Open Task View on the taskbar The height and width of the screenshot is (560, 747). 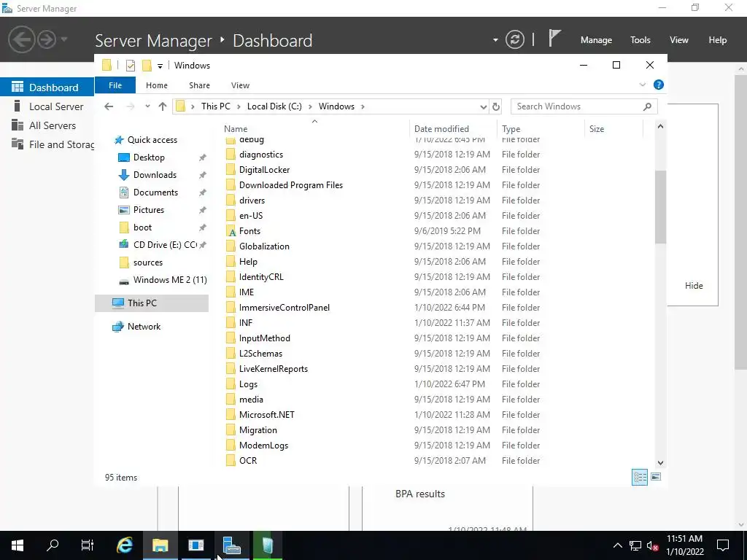(x=88, y=545)
